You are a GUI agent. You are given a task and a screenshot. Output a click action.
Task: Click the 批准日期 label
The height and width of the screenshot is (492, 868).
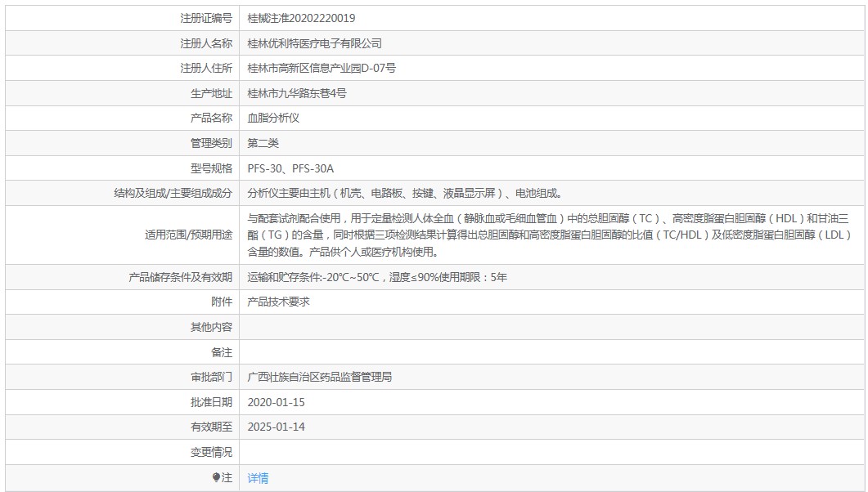click(x=211, y=402)
